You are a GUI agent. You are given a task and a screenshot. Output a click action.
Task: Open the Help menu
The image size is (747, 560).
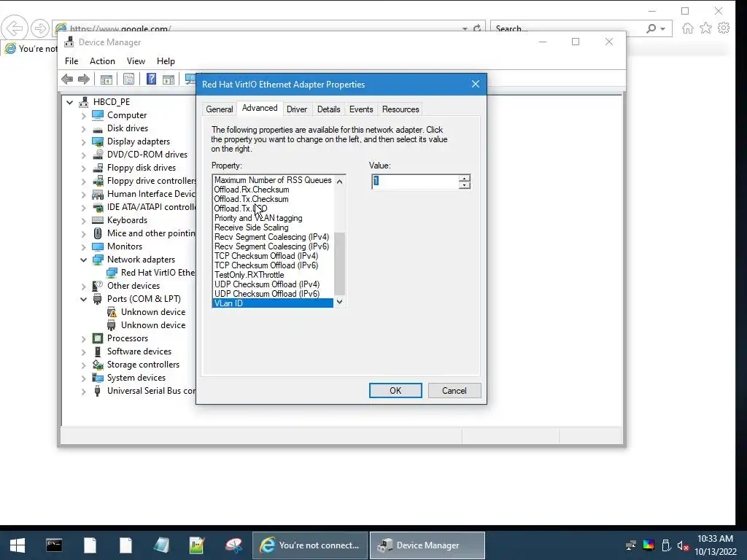click(166, 61)
